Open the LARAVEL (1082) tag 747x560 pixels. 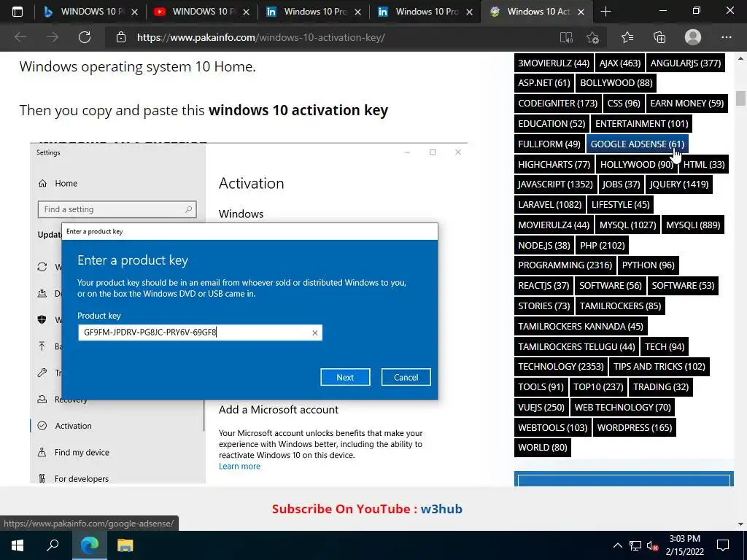[x=550, y=205]
